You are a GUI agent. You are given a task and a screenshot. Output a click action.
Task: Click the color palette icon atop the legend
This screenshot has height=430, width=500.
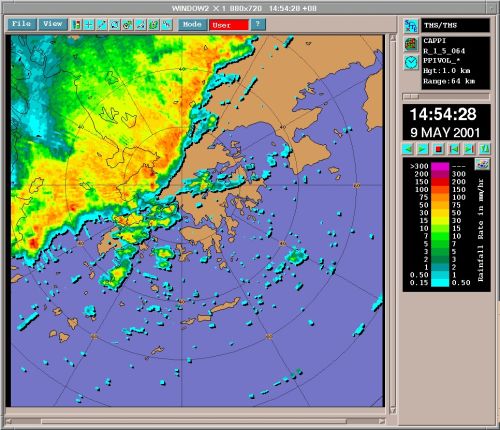pyautogui.click(x=482, y=164)
